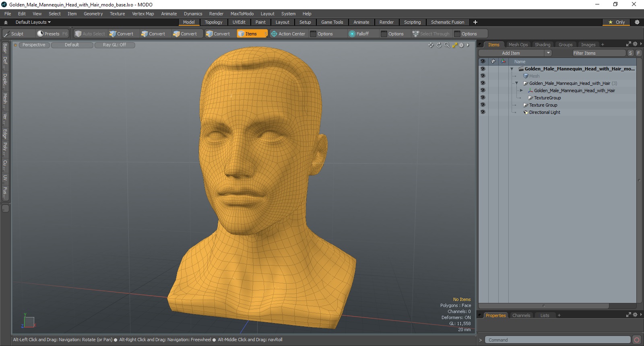This screenshot has height=346, width=644.
Task: Open the Edge tab in the left sidebar
Action: [x=5, y=134]
